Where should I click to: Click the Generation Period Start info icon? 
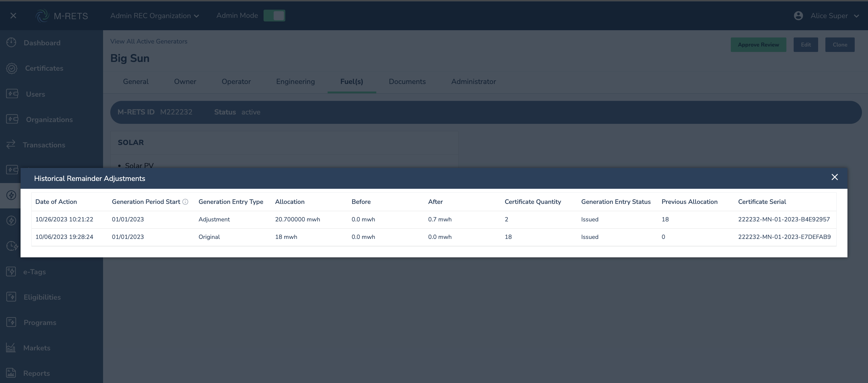click(x=185, y=202)
